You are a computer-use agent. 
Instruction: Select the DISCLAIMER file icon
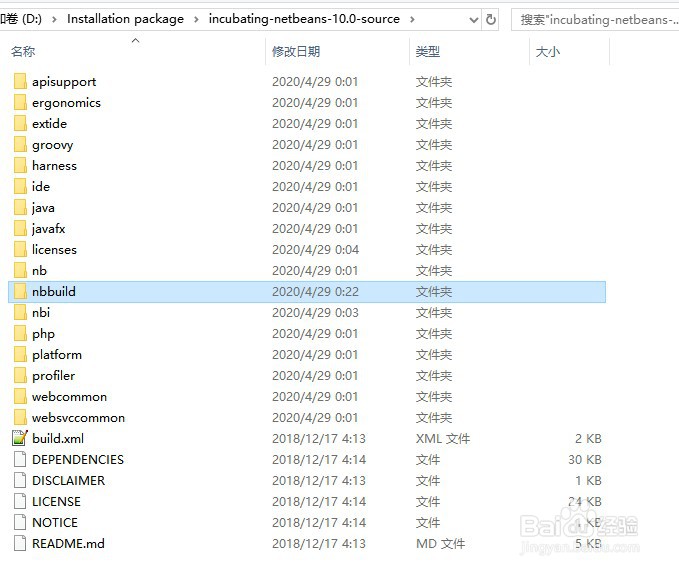click(20, 481)
